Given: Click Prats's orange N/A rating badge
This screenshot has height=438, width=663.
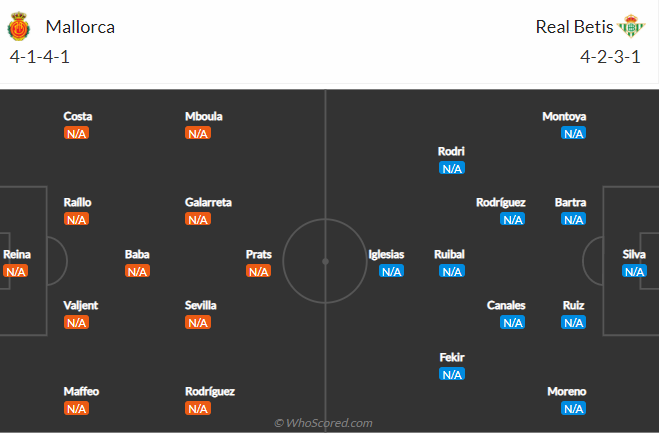Looking at the screenshot, I should click(x=258, y=271).
